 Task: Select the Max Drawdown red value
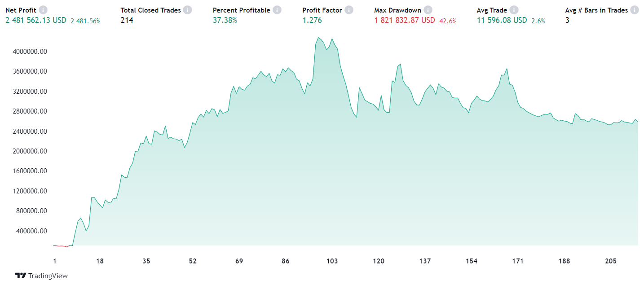tap(405, 20)
